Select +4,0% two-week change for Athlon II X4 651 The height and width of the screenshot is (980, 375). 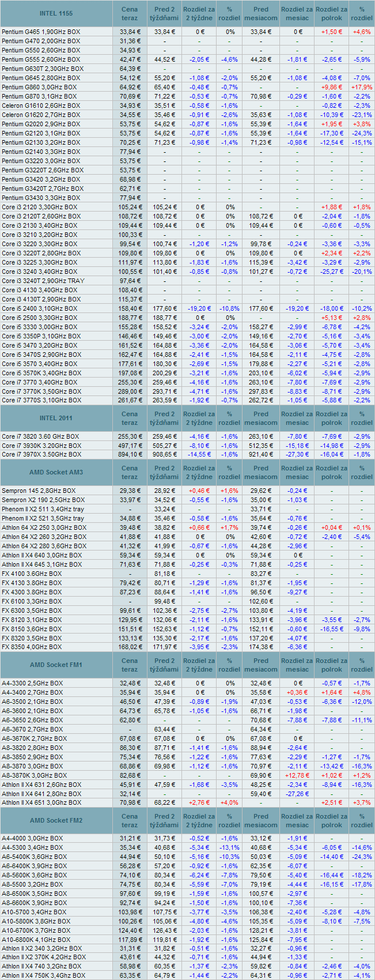tap(229, 802)
